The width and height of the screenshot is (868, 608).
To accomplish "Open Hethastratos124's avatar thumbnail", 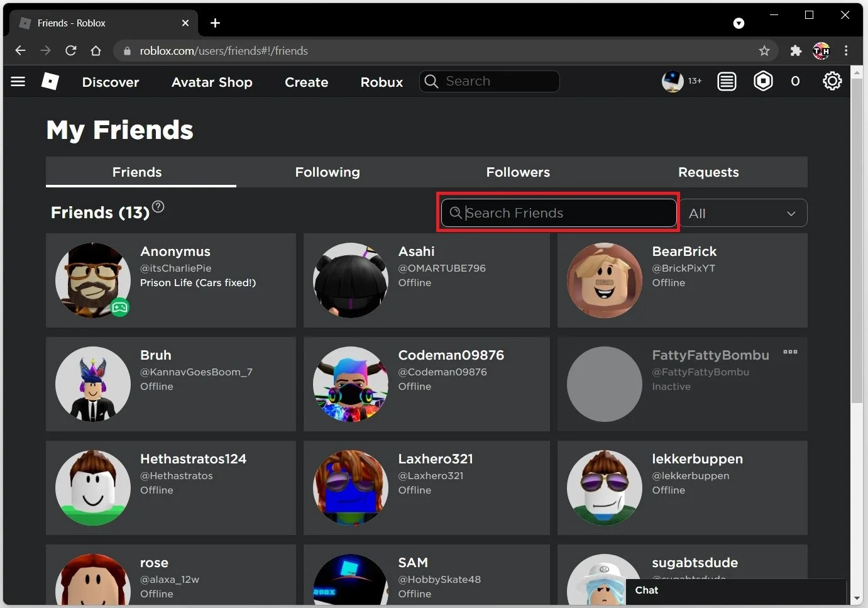I will tap(93, 488).
